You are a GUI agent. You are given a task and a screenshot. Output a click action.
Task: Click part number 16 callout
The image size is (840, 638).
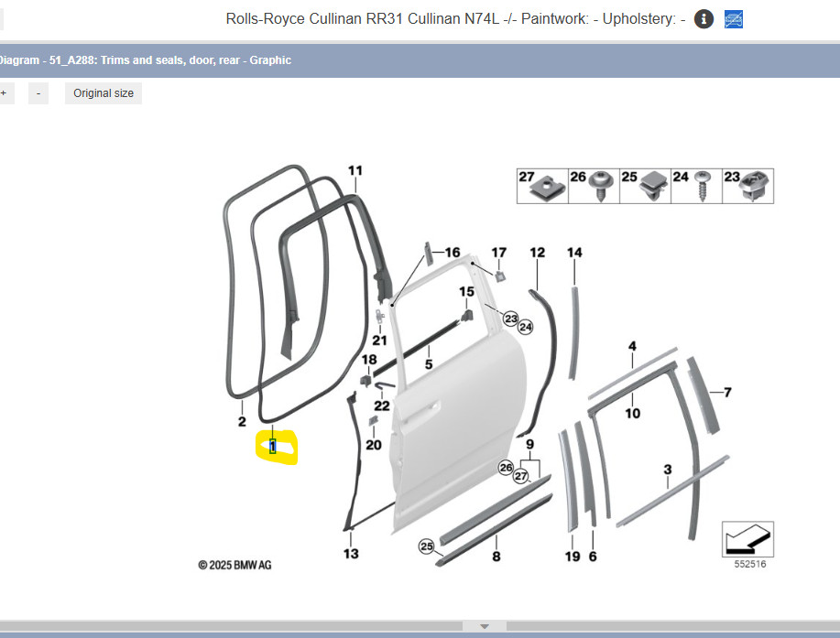click(x=453, y=252)
